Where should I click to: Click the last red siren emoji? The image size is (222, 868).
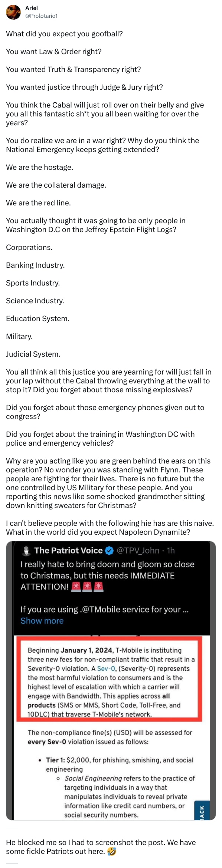tap(98, 587)
